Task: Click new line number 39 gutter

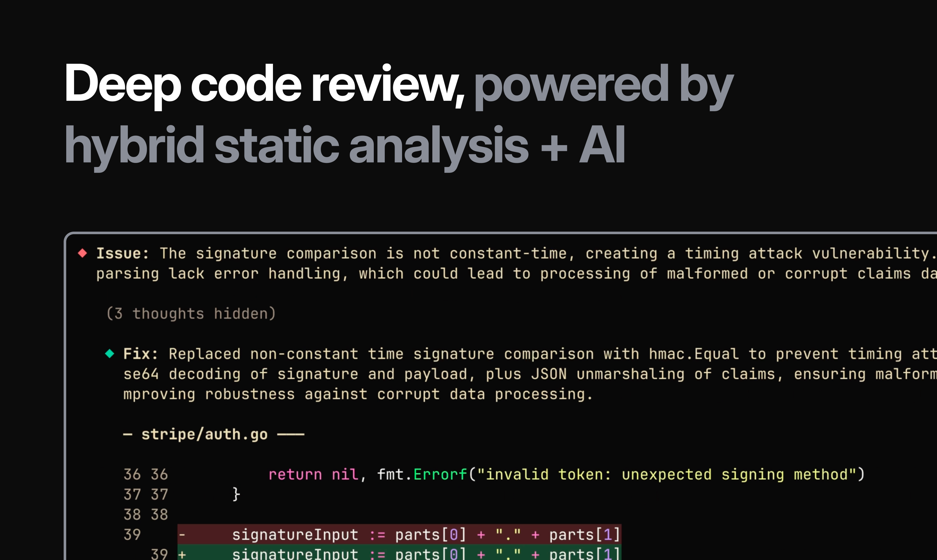Action: pos(159,554)
